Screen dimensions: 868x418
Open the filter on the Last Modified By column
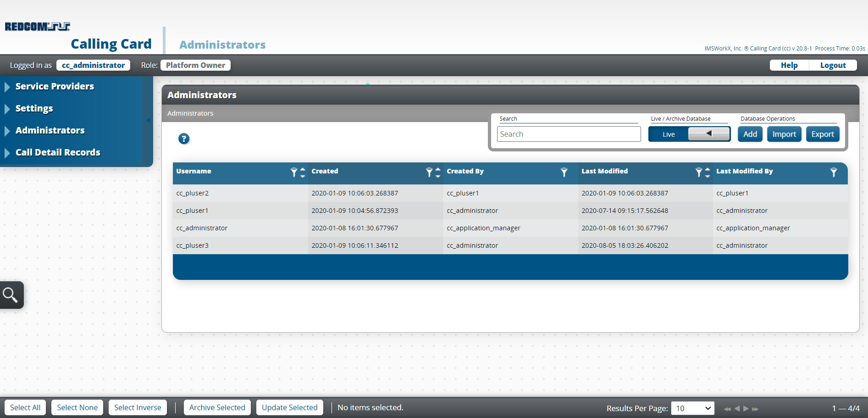click(x=834, y=173)
